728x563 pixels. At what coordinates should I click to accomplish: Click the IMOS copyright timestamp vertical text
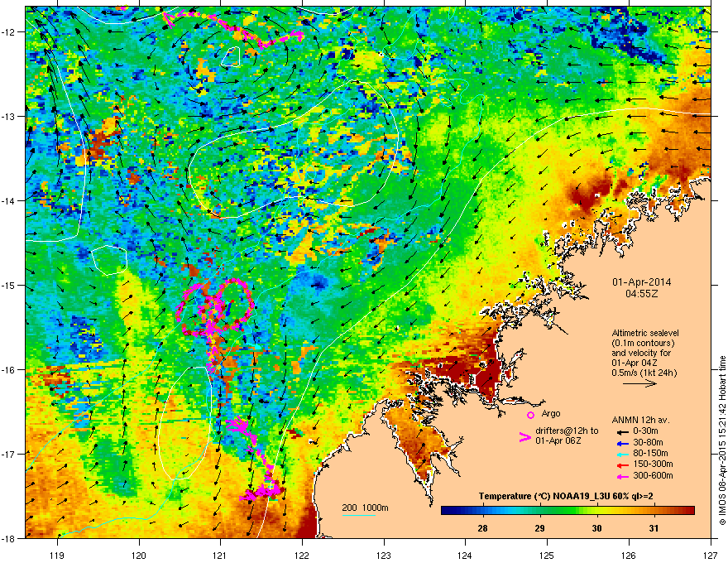tap(722, 440)
